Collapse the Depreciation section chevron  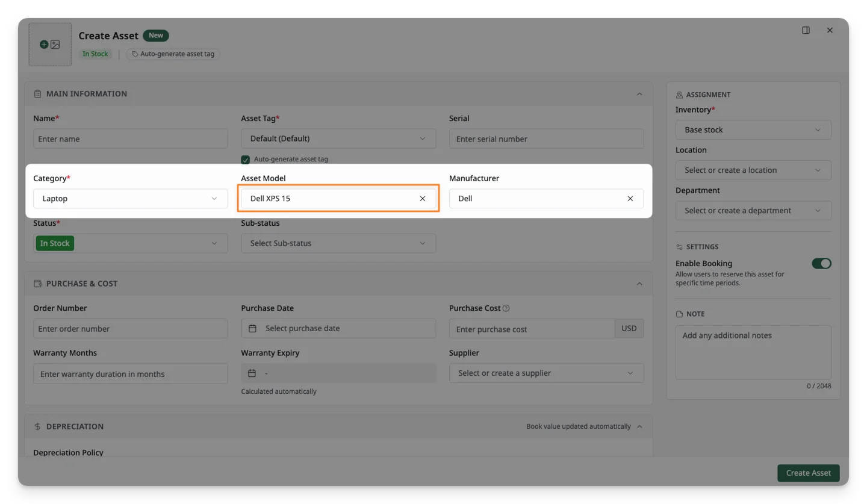[x=639, y=426]
